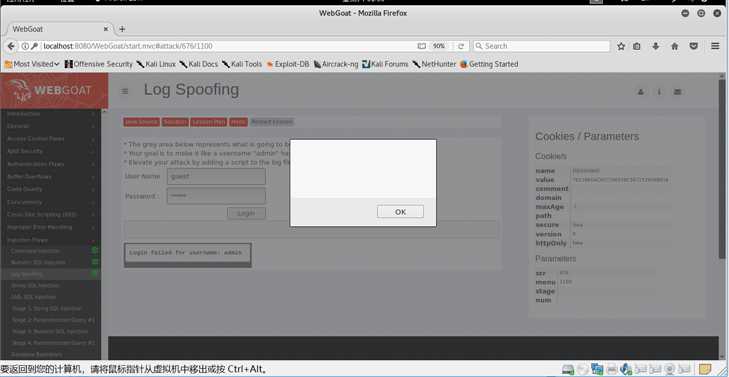This screenshot has width=729, height=377.
Task: Click the Restart Lesson button
Action: (272, 122)
